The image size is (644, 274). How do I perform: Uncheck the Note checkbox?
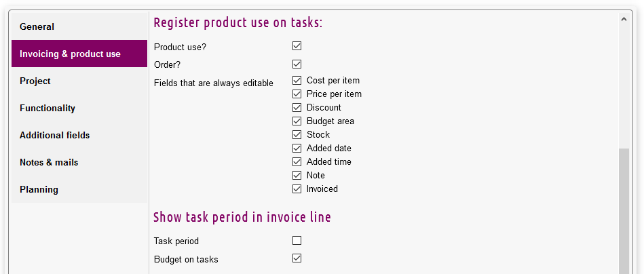coord(297,175)
